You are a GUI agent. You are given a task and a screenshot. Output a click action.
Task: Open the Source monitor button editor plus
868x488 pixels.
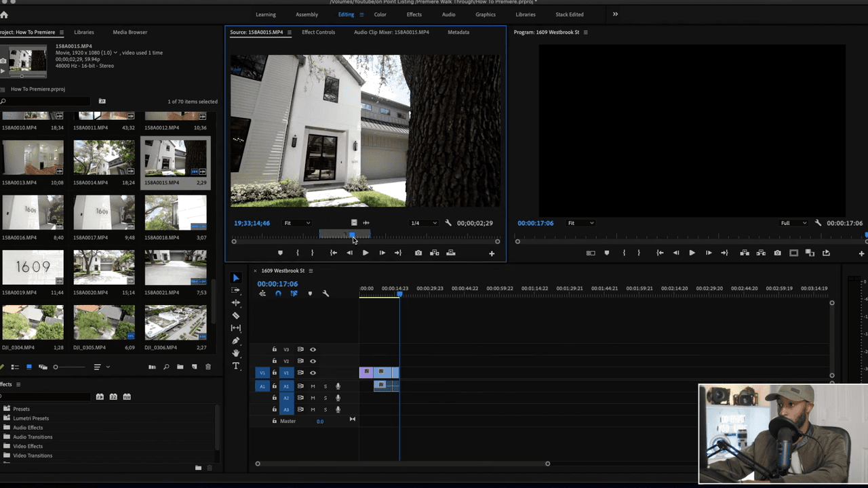492,253
